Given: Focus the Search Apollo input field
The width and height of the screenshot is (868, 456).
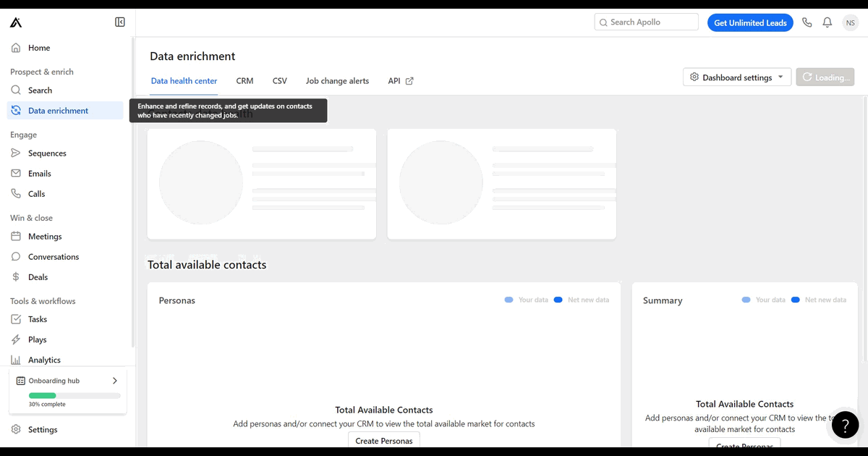Looking at the screenshot, I should [647, 22].
